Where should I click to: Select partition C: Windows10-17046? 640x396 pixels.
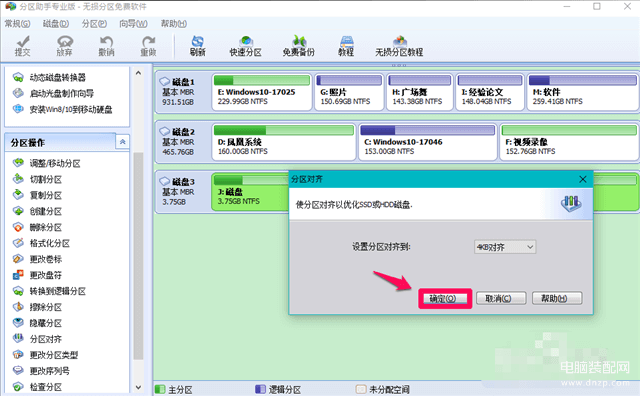tap(428, 142)
